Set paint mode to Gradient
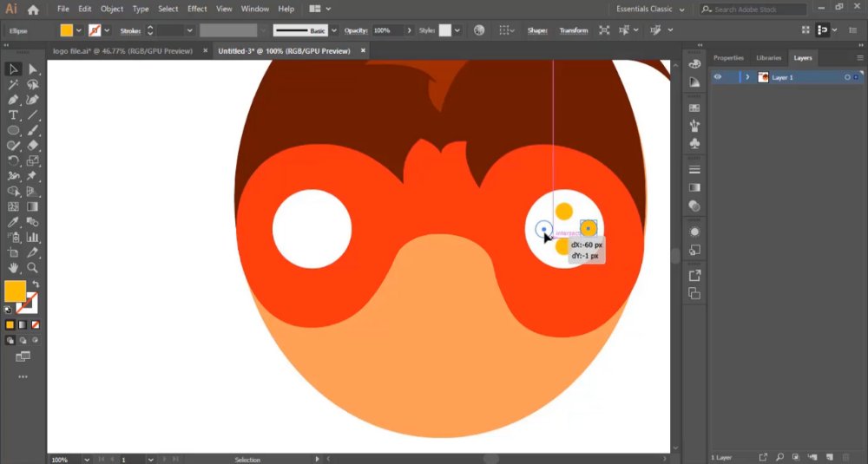 (x=23, y=325)
